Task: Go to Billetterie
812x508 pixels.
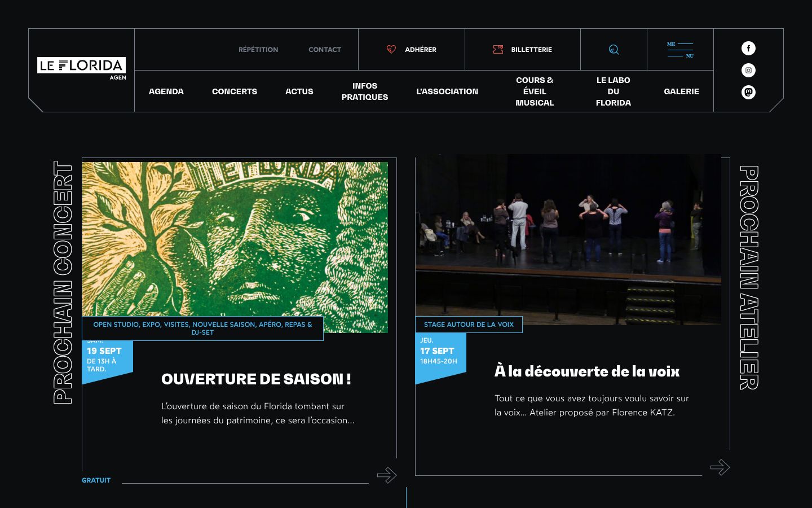Action: [x=523, y=50]
